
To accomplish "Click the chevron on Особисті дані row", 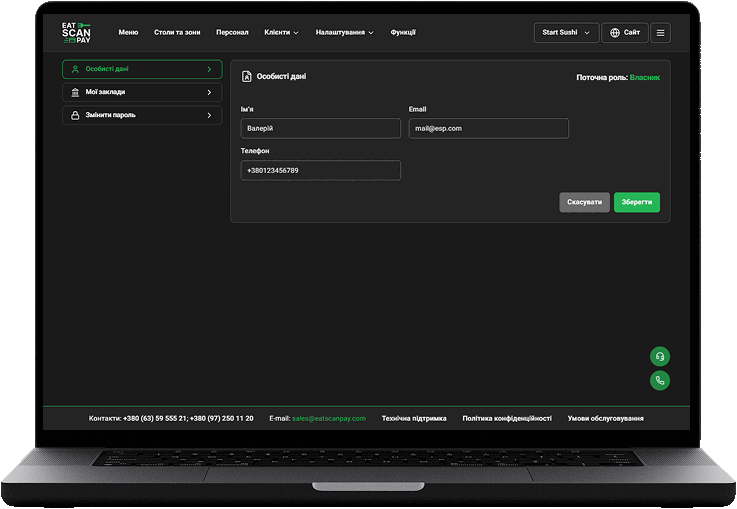I will [209, 70].
